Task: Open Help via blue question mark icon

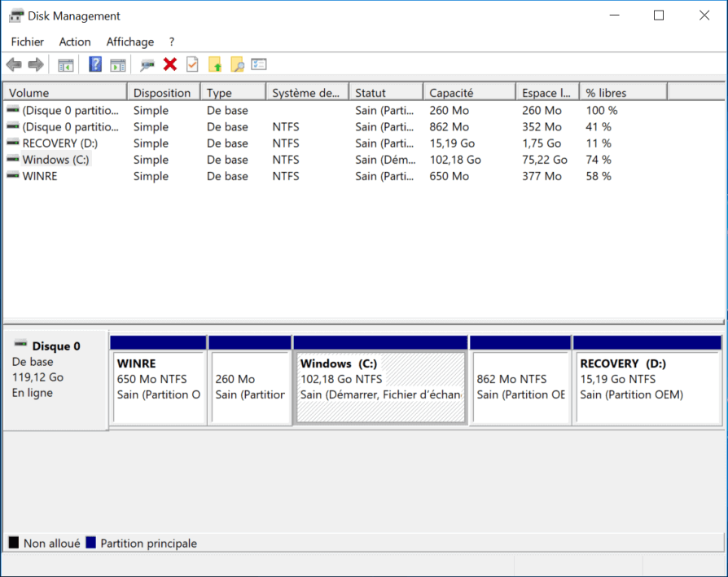Action: click(x=95, y=64)
